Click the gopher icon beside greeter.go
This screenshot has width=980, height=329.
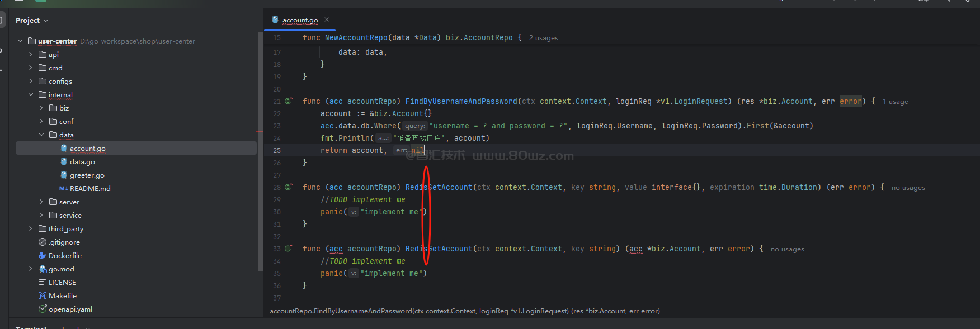click(64, 175)
